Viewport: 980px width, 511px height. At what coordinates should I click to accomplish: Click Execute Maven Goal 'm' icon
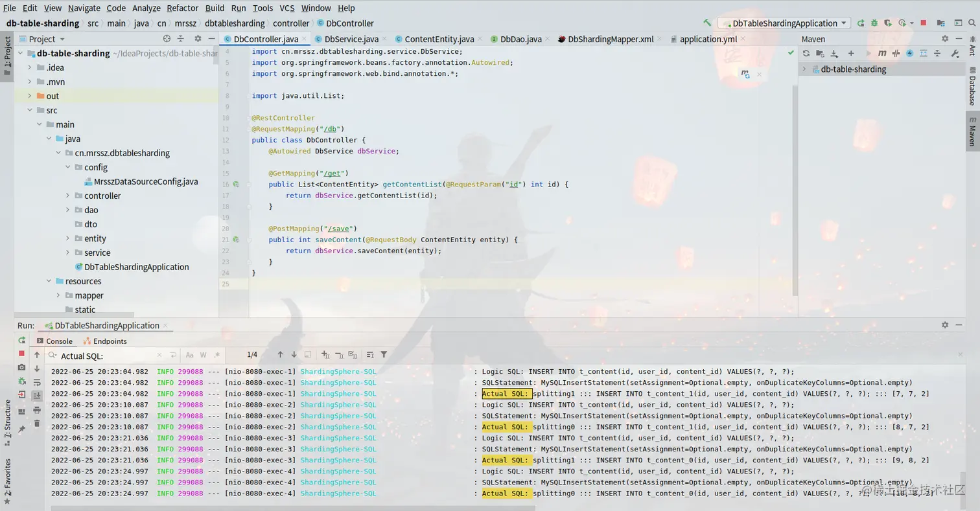tap(882, 53)
